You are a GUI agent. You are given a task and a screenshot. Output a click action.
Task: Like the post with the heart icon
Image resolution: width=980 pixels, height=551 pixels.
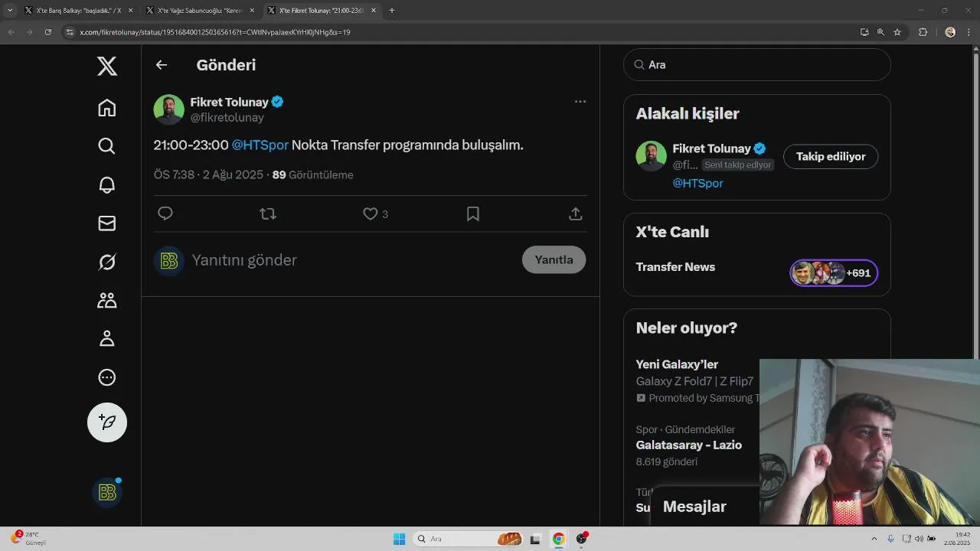click(371, 214)
